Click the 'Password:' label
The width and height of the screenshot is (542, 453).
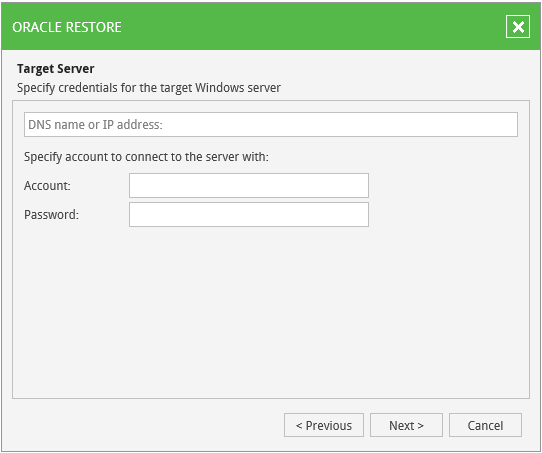pos(51,215)
